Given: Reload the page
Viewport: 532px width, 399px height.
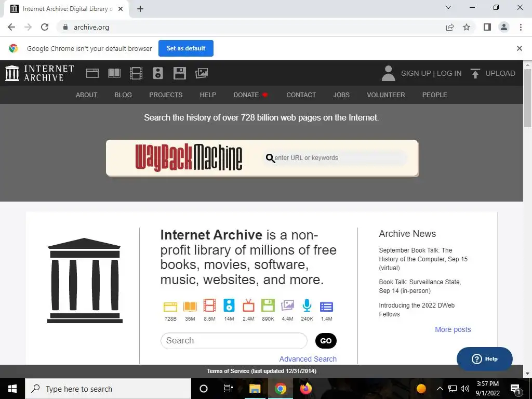Looking at the screenshot, I should [45, 27].
